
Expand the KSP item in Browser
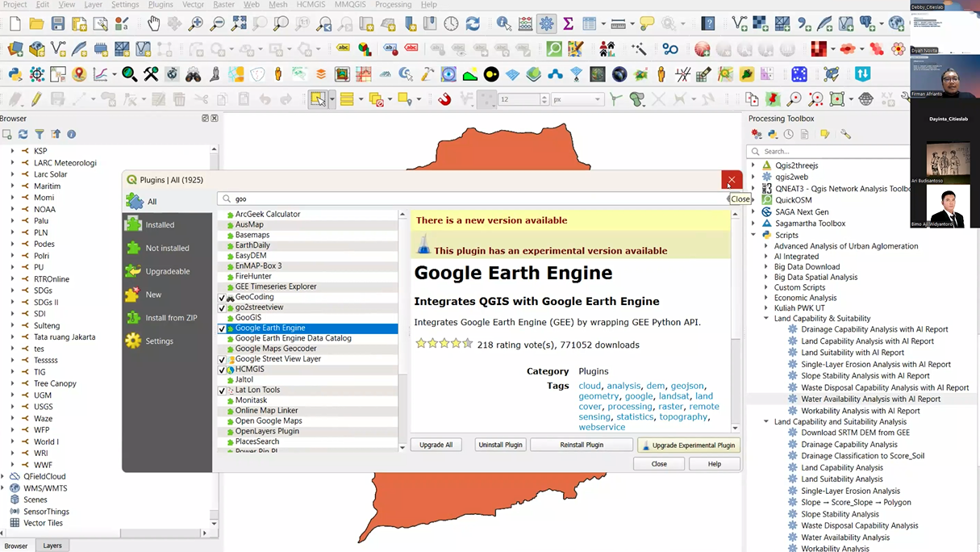click(12, 151)
